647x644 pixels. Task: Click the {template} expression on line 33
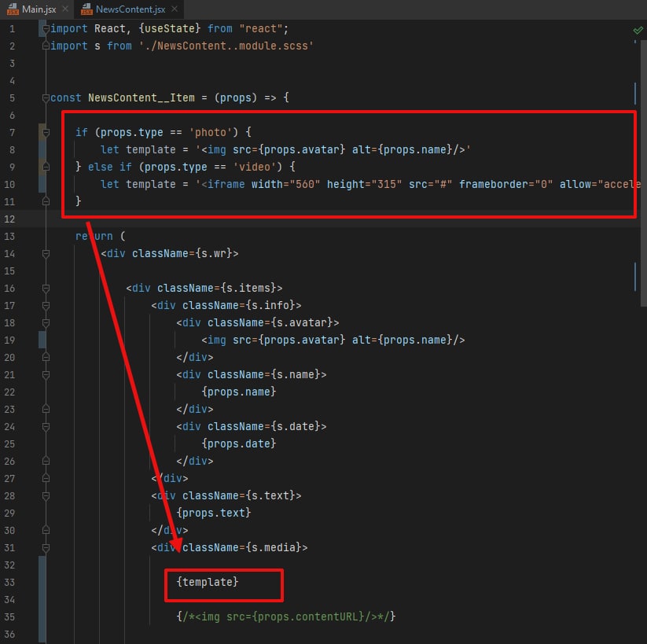tap(208, 582)
